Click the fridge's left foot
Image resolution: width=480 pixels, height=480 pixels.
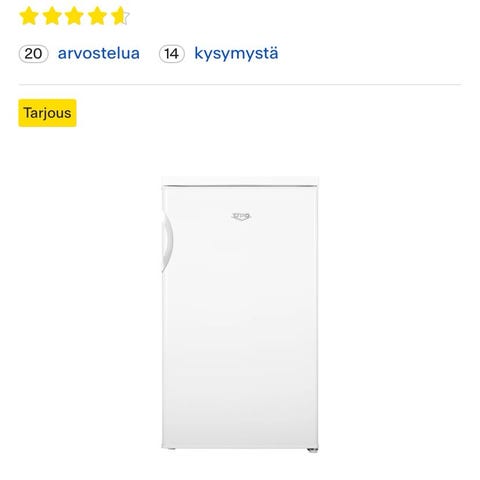click(x=171, y=449)
